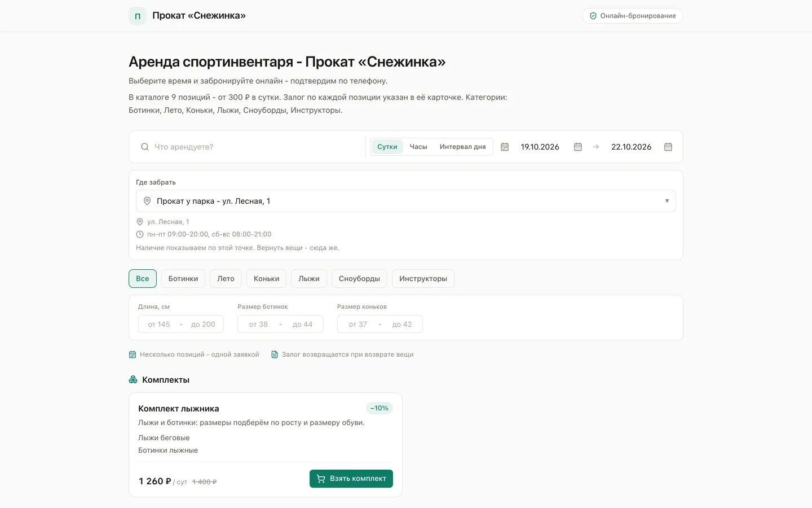Image resolution: width=812 pixels, height=508 pixels.
Task: Click the Взять комплект button
Action: (x=351, y=479)
